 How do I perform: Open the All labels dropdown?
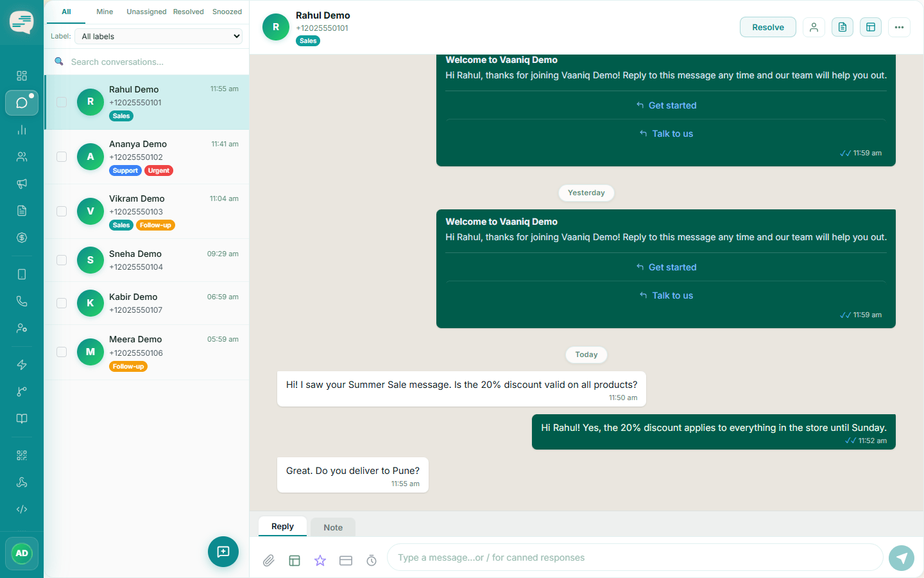click(x=160, y=37)
